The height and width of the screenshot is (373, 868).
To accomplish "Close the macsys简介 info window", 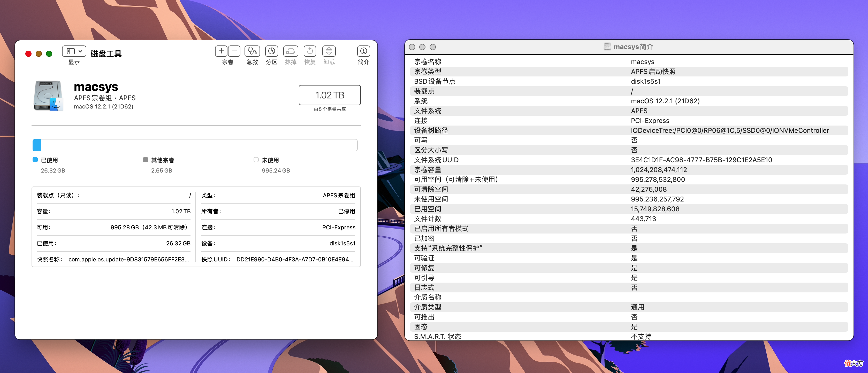I will [x=412, y=47].
